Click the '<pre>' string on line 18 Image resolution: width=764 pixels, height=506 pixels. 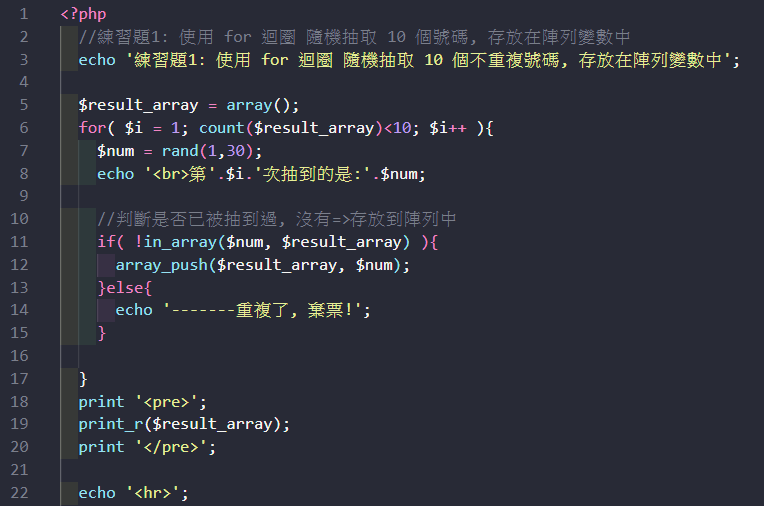(170, 402)
